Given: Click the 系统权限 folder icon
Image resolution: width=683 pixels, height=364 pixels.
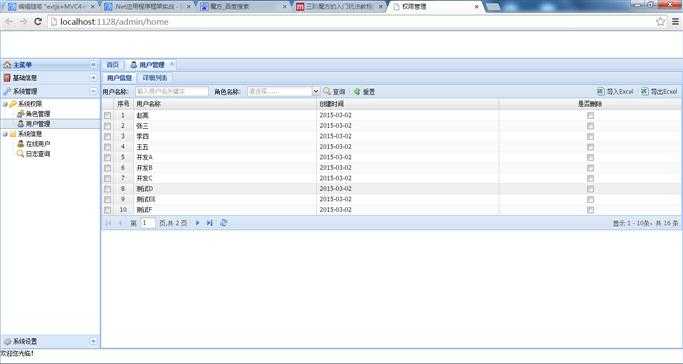Looking at the screenshot, I should pos(13,104).
